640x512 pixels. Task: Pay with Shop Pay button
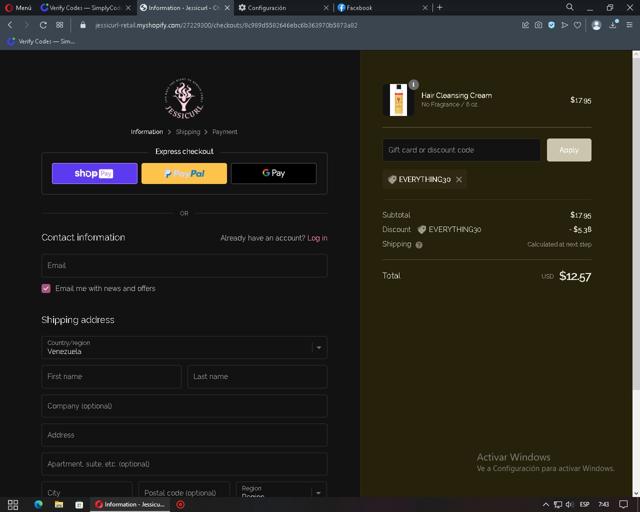click(x=95, y=174)
